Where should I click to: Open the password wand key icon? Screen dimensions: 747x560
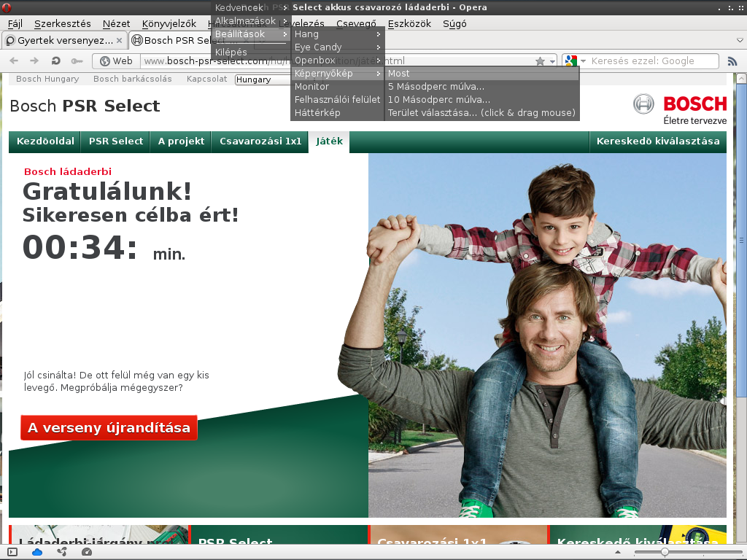tap(77, 61)
